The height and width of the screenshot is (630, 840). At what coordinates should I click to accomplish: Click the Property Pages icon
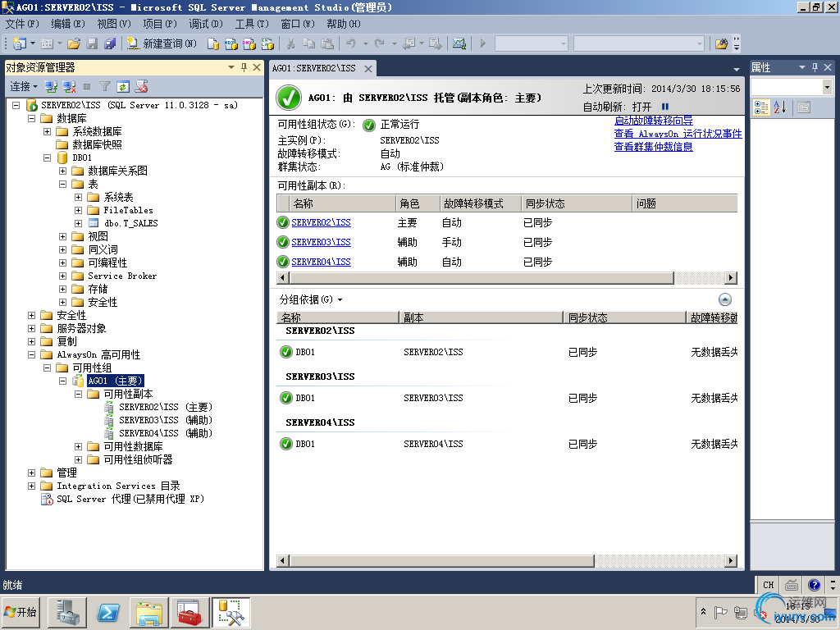[804, 107]
